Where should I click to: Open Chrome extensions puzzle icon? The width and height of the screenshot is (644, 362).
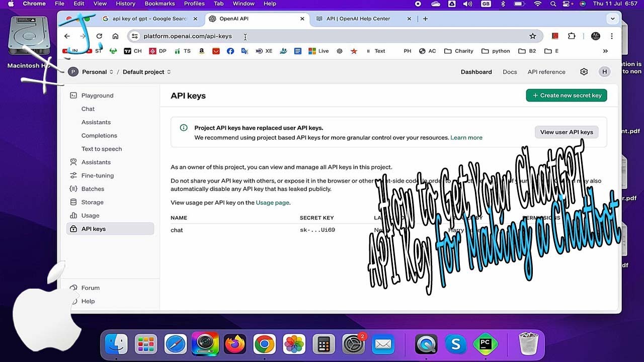(572, 36)
